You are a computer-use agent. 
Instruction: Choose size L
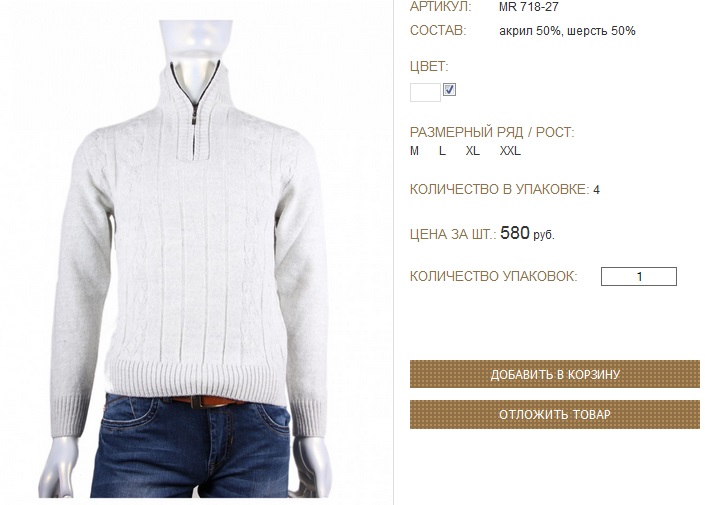[442, 151]
